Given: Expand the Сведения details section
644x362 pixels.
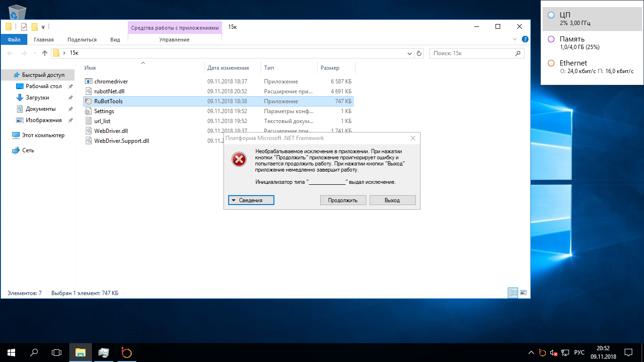Looking at the screenshot, I should (x=251, y=200).
